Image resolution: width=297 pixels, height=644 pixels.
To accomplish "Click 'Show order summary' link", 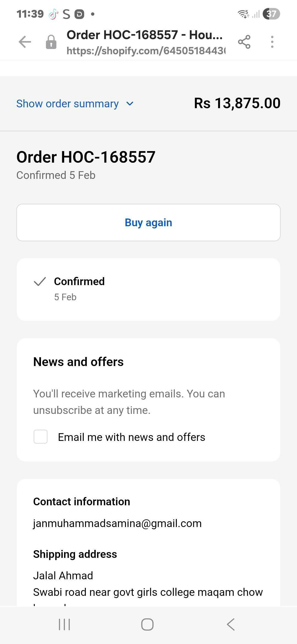I will pos(68,104).
